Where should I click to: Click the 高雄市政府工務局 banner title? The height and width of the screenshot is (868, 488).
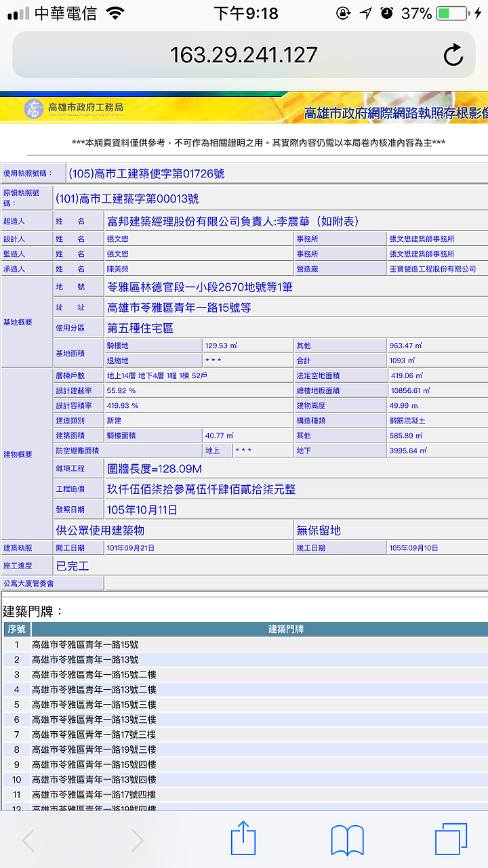pos(85,107)
